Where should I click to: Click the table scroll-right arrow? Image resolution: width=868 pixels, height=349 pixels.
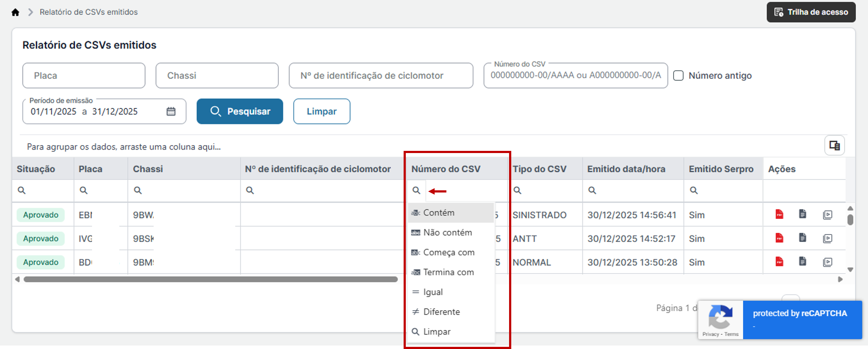(x=840, y=280)
